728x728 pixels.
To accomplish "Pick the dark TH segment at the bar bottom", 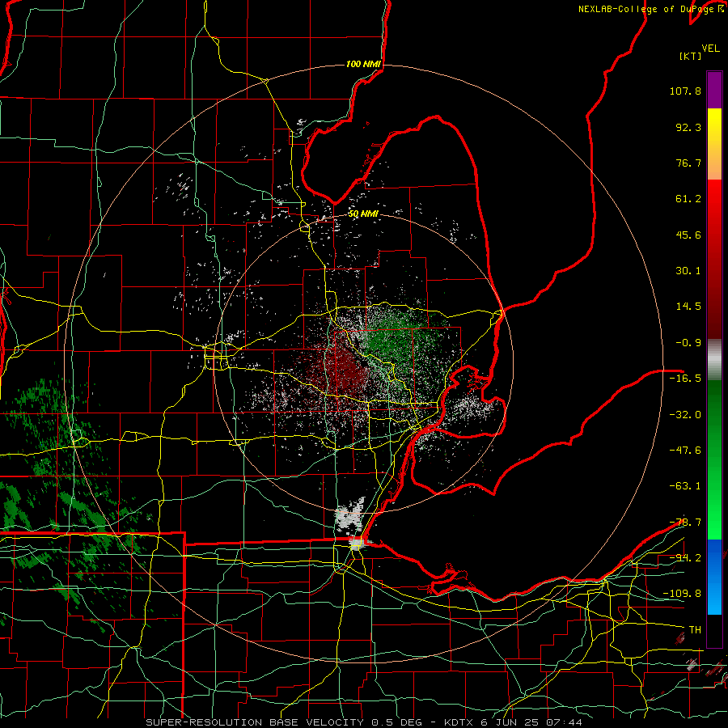I will 714,630.
